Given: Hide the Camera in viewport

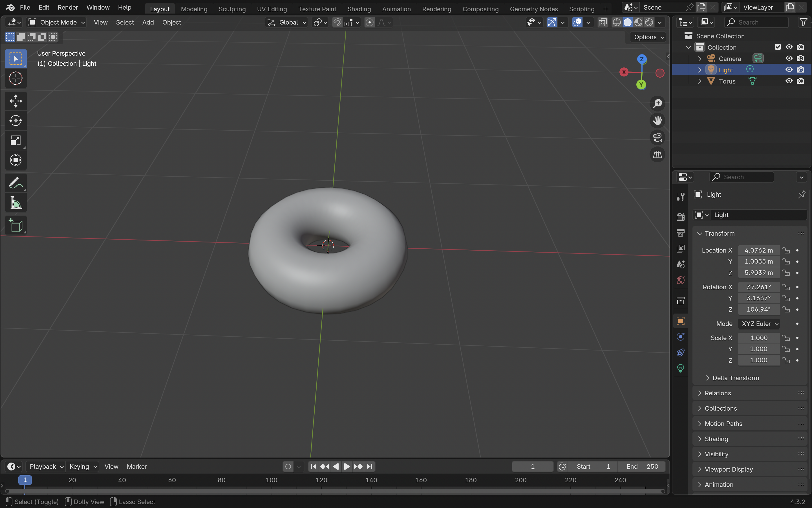Looking at the screenshot, I should pyautogui.click(x=789, y=58).
